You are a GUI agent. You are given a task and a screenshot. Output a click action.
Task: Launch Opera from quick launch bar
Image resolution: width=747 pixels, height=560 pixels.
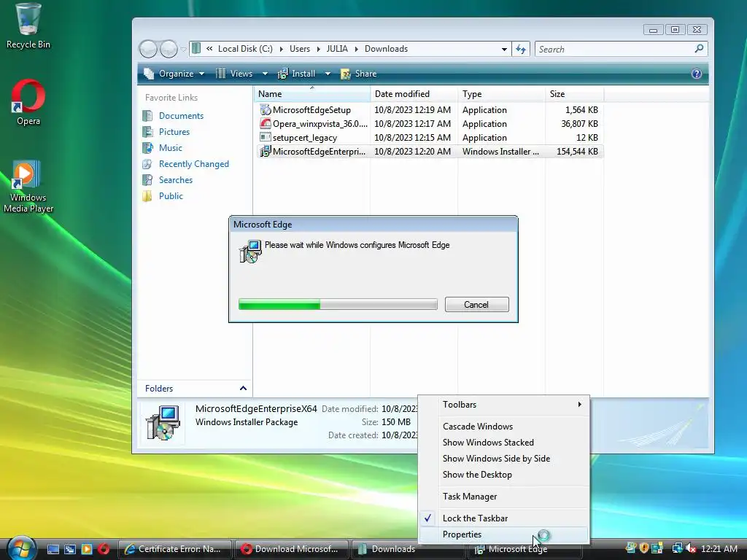coord(104,549)
